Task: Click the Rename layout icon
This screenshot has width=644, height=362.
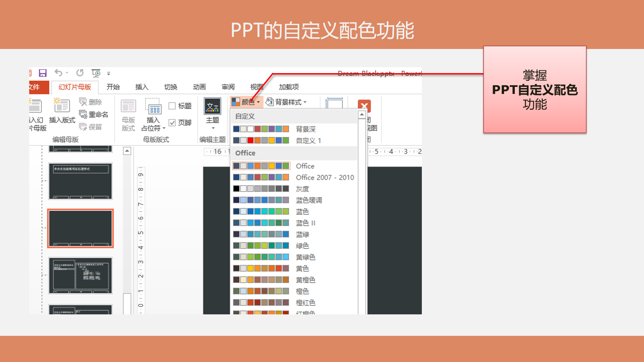Action: point(83,115)
